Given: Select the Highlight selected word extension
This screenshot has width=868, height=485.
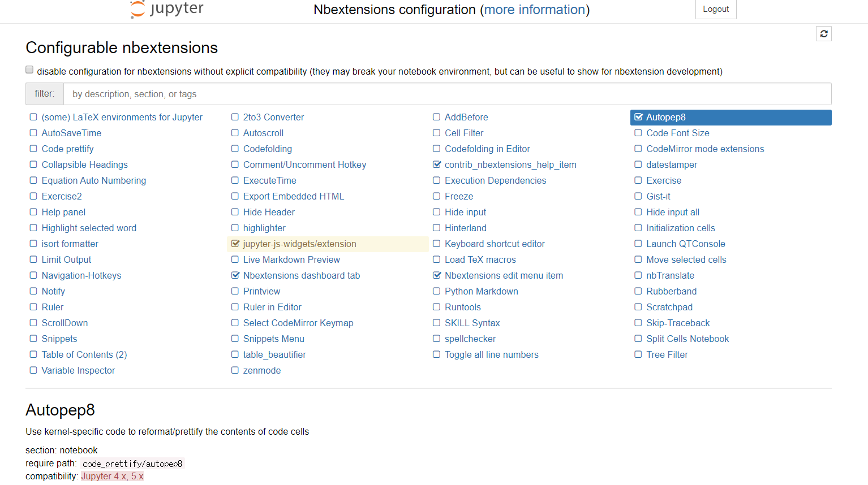Looking at the screenshot, I should coord(89,228).
